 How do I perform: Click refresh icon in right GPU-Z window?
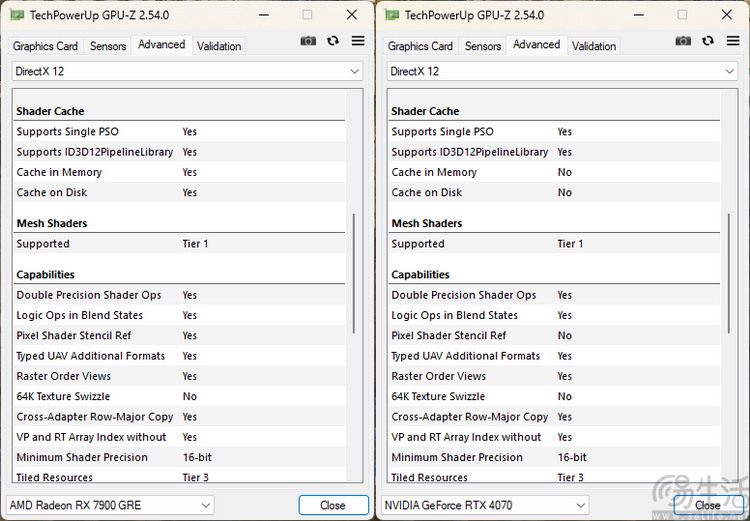(708, 41)
